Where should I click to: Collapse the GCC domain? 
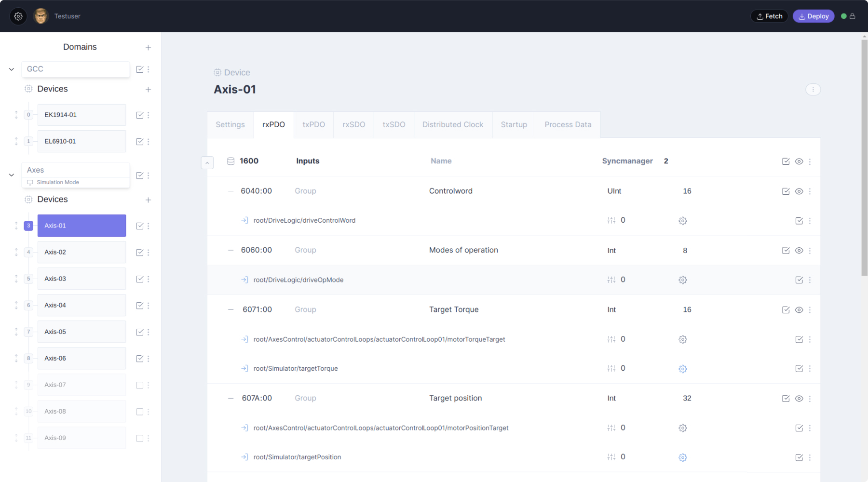pos(12,69)
